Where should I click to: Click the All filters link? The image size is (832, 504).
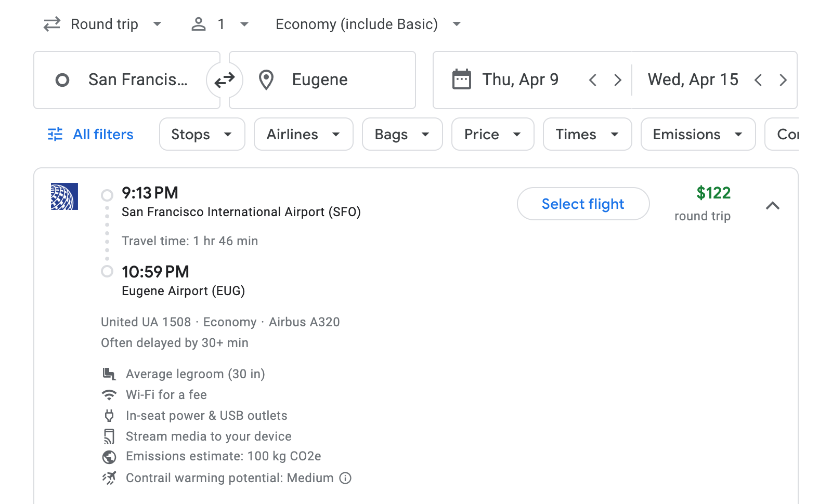tap(102, 134)
